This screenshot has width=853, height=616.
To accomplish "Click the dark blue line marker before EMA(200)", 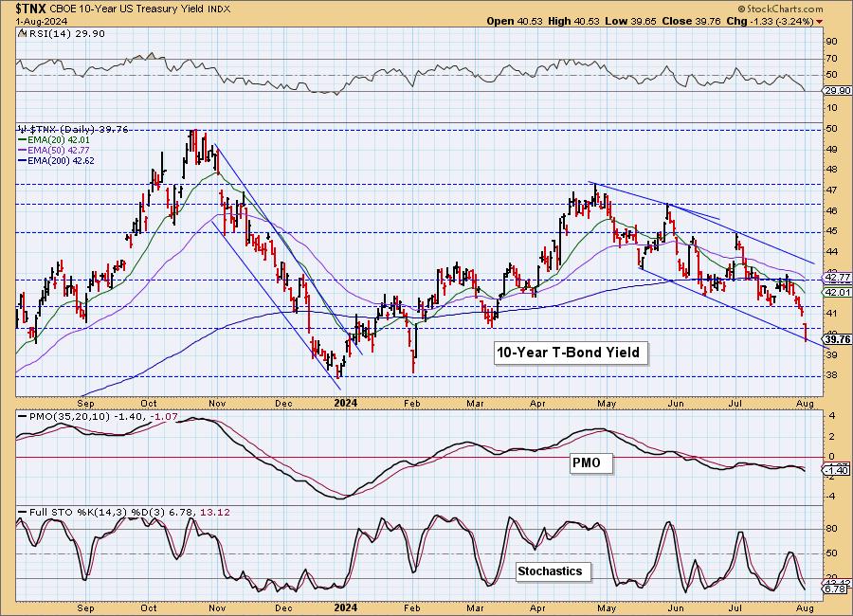I will point(23,160).
